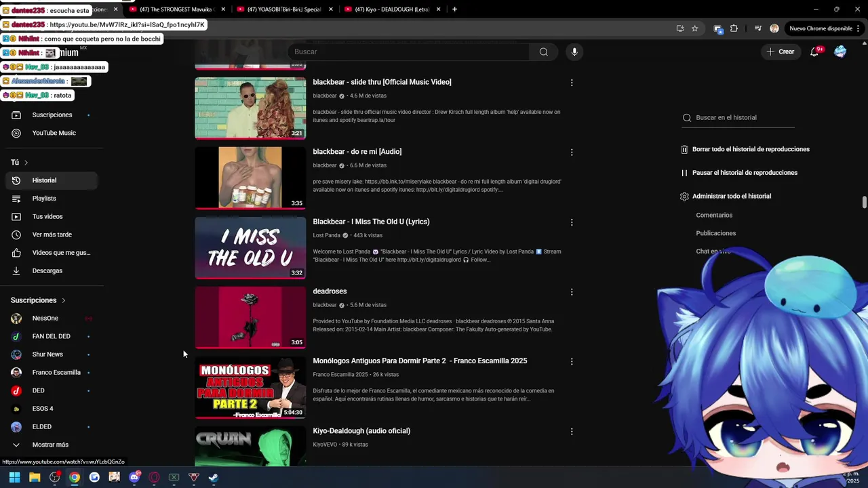868x488 pixels.
Task: Open the ELDED subscription channel
Action: coord(51,427)
